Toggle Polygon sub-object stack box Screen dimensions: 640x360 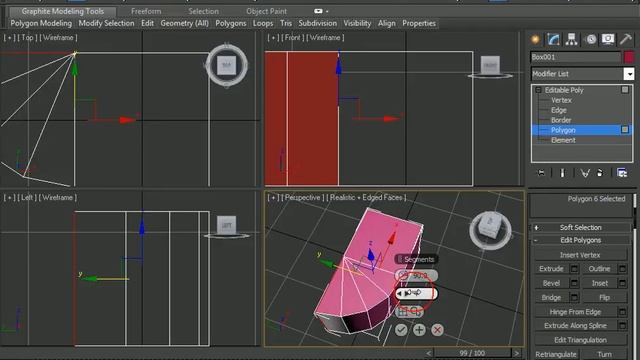[625, 130]
